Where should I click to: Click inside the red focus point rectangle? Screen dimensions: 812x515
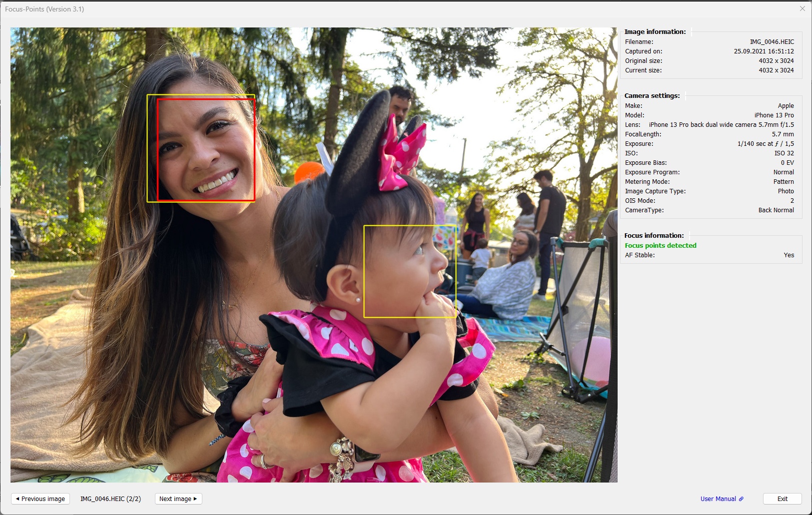click(x=206, y=150)
